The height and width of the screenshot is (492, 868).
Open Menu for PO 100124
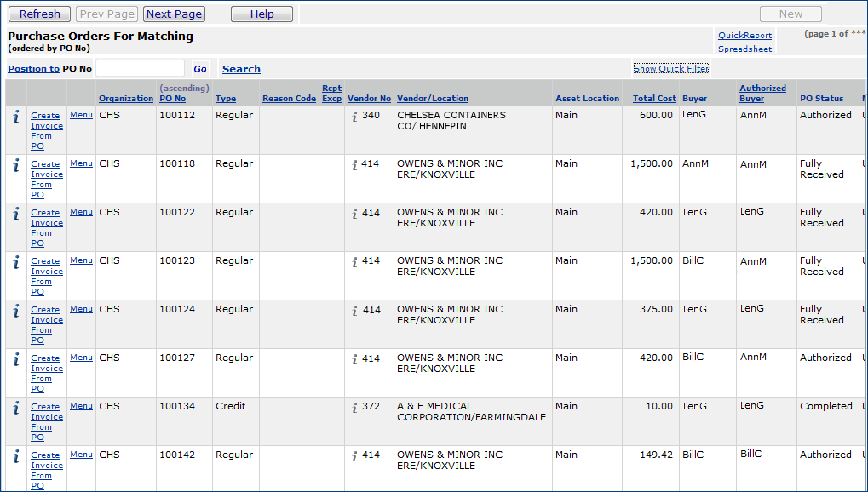tap(81, 309)
